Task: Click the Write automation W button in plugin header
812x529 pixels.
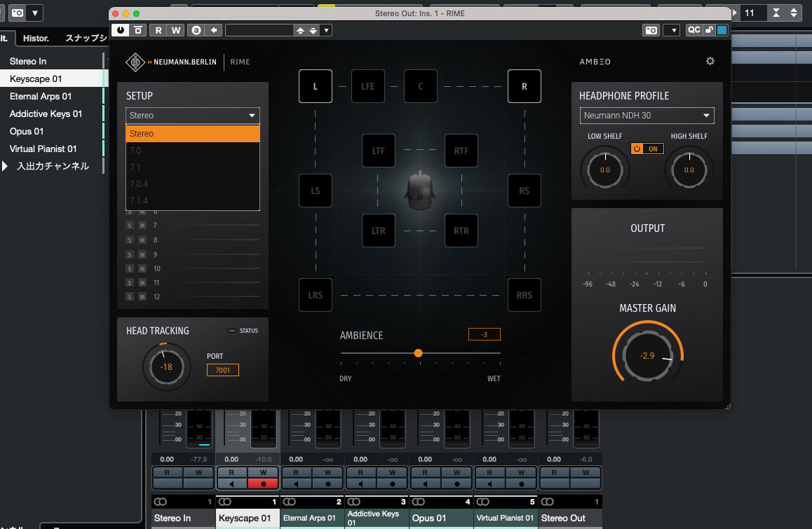Action: coord(175,30)
